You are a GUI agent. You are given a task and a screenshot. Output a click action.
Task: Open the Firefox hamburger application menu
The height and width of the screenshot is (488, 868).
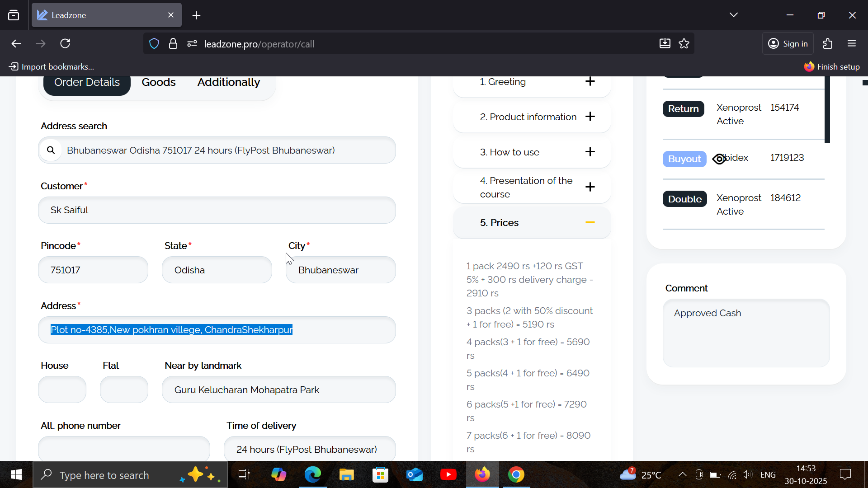[852, 44]
